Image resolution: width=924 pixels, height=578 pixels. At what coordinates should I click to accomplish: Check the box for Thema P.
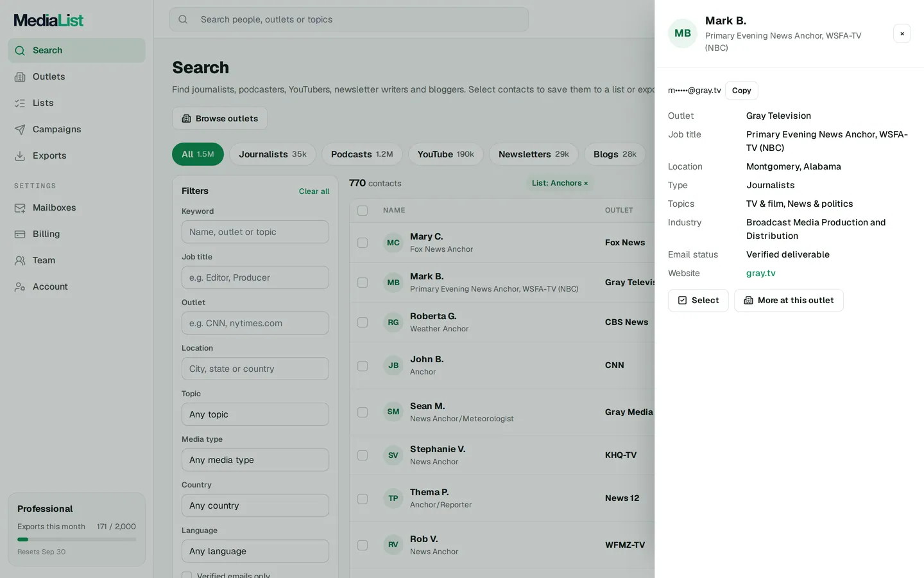(363, 499)
